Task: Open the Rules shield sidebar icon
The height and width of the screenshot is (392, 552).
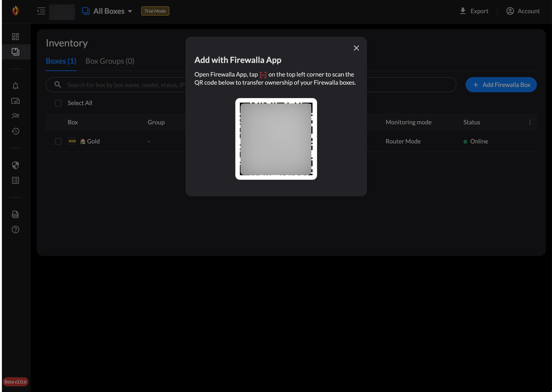Action: click(x=16, y=165)
